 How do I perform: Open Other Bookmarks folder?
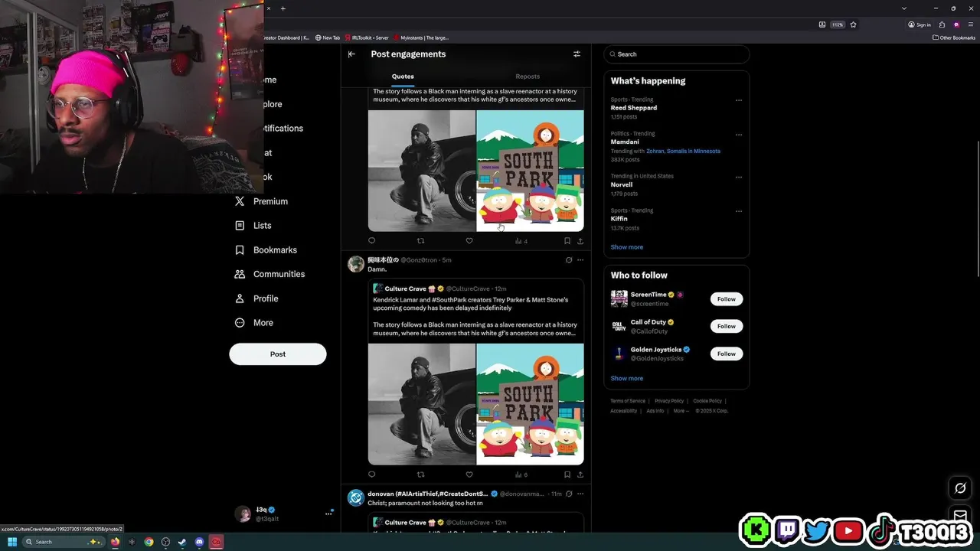(953, 37)
